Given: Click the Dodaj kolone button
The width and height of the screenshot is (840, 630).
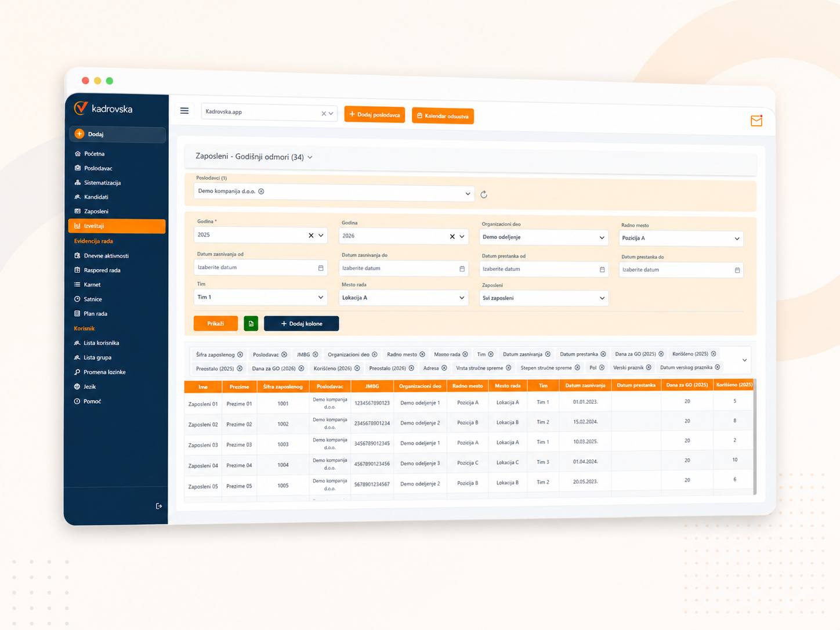Looking at the screenshot, I should coord(301,324).
